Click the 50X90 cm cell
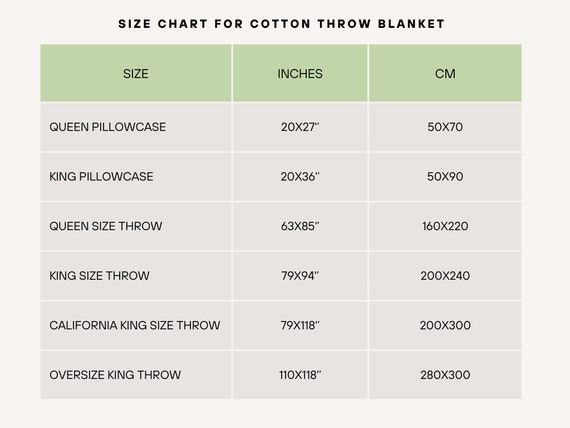Image resolution: width=570 pixels, height=428 pixels. tap(445, 176)
